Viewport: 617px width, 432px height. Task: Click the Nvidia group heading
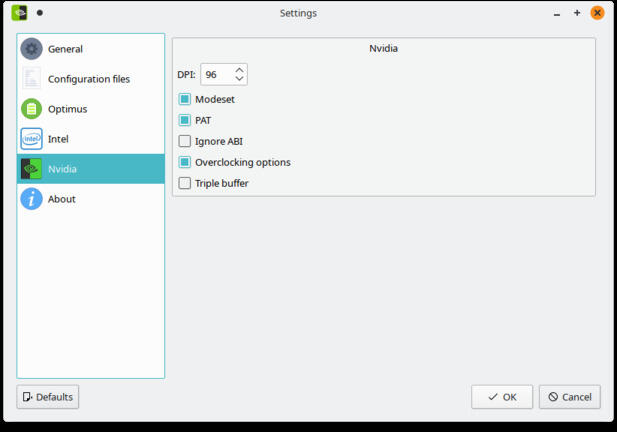point(383,48)
